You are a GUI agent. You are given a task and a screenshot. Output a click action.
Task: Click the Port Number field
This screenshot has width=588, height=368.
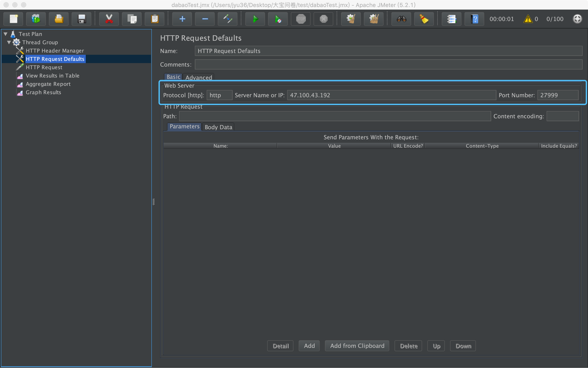point(558,95)
